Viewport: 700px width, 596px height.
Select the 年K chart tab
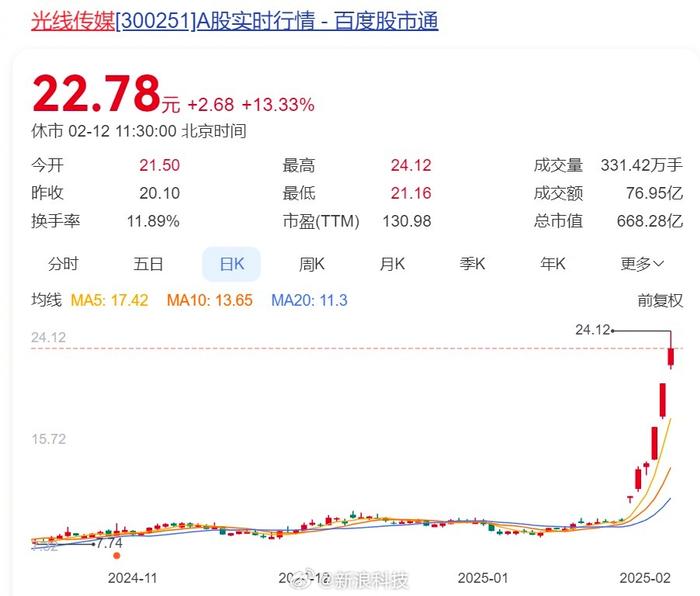click(x=553, y=264)
